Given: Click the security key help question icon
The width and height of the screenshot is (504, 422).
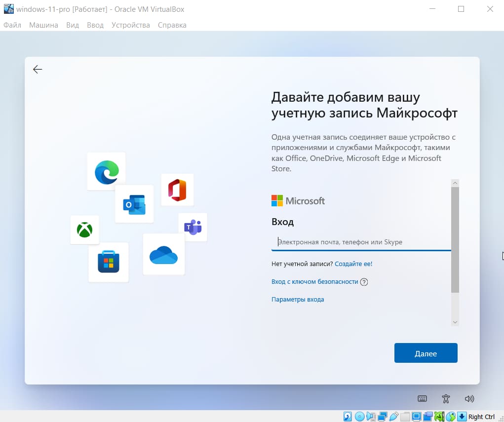Looking at the screenshot, I should point(364,282).
